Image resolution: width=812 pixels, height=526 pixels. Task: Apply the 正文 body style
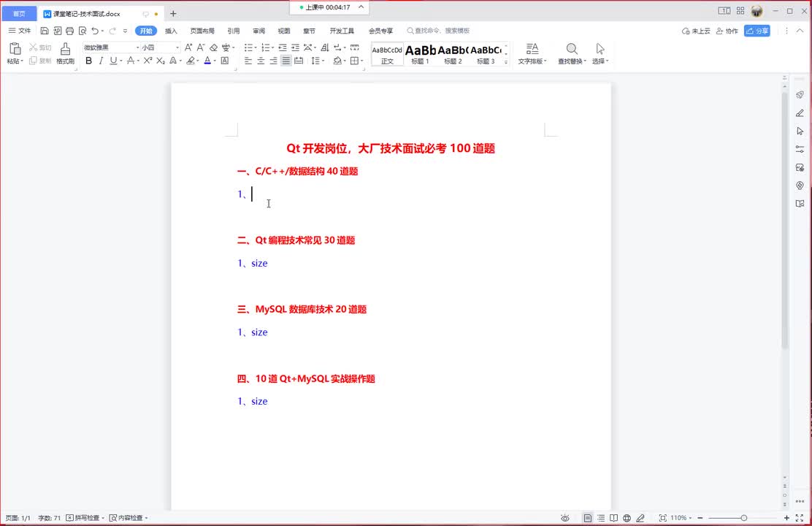click(x=387, y=54)
